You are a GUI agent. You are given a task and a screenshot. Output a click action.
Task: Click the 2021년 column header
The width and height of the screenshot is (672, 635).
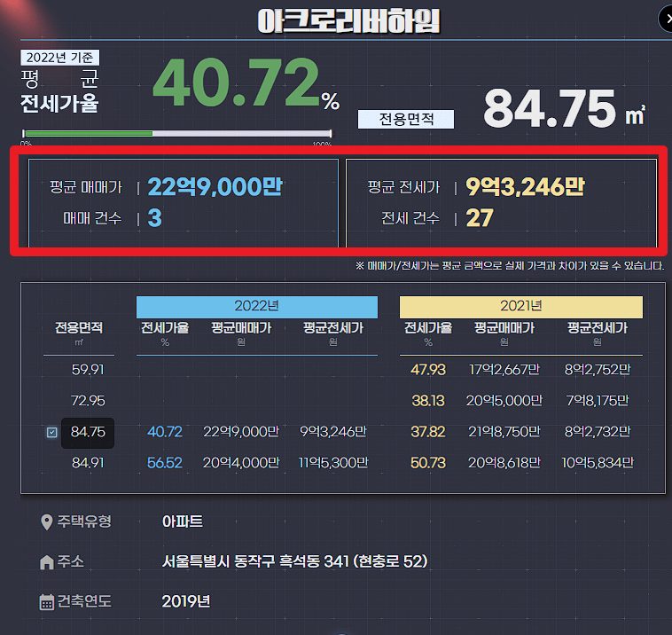pyautogui.click(x=520, y=306)
